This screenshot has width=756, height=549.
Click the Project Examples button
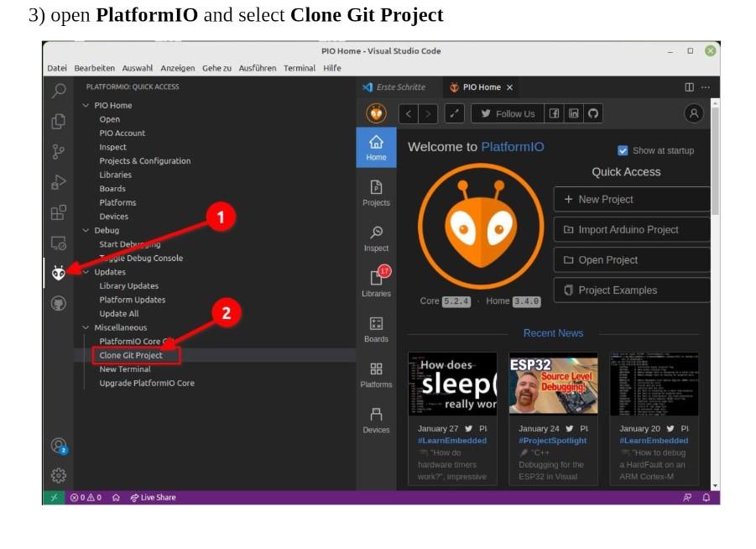(632, 290)
